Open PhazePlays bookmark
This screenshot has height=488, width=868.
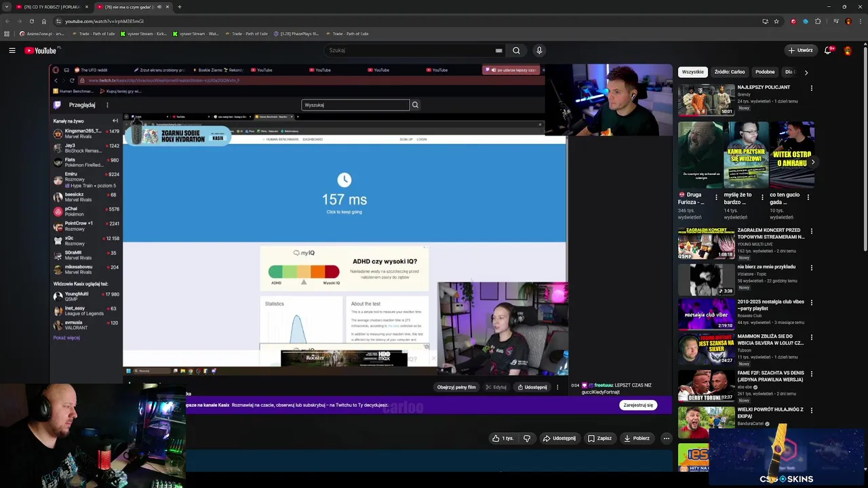(296, 34)
